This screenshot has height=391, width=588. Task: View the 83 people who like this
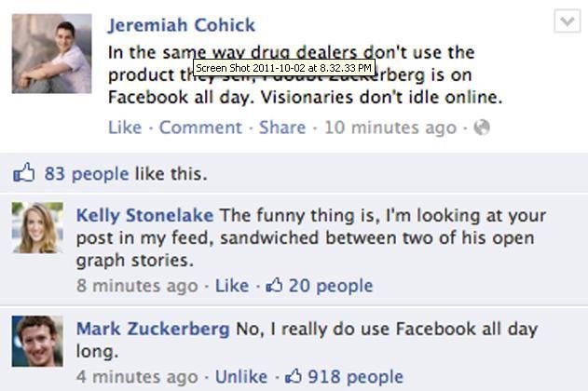point(87,174)
